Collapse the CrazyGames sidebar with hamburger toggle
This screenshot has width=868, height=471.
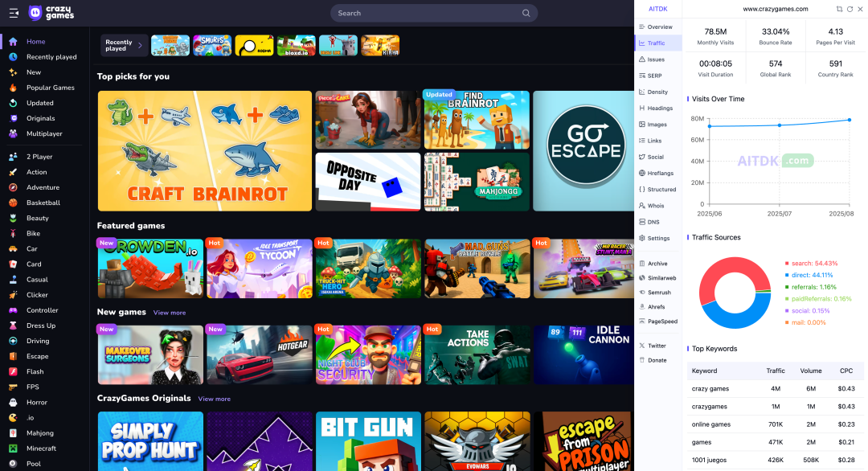point(13,13)
